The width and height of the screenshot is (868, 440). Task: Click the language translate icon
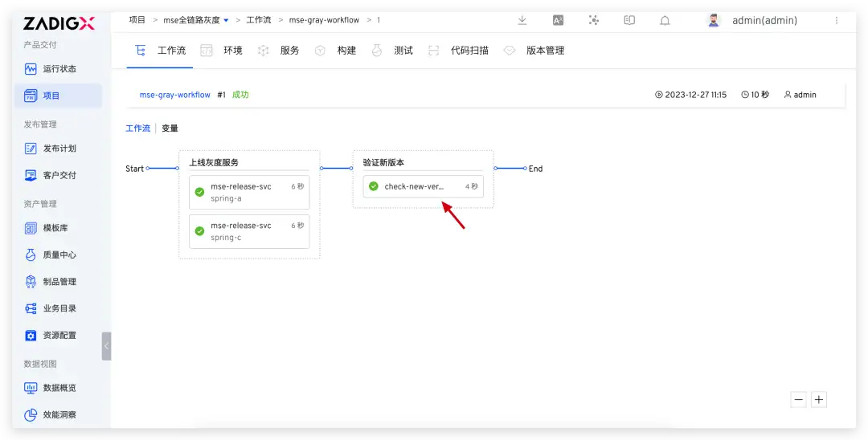pos(558,20)
